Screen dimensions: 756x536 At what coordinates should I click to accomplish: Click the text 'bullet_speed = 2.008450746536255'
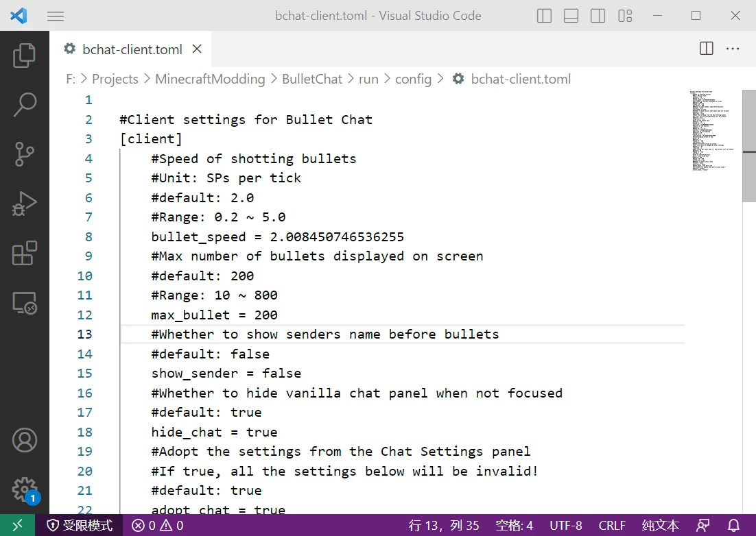(277, 237)
